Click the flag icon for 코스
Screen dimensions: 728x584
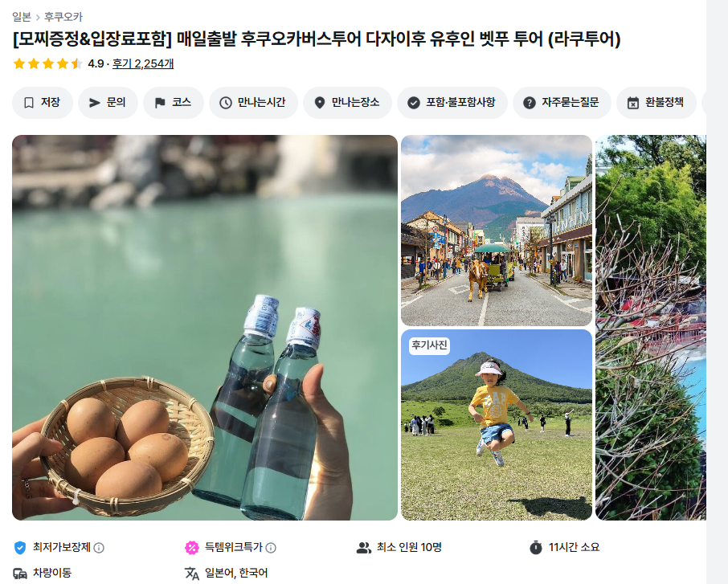160,103
